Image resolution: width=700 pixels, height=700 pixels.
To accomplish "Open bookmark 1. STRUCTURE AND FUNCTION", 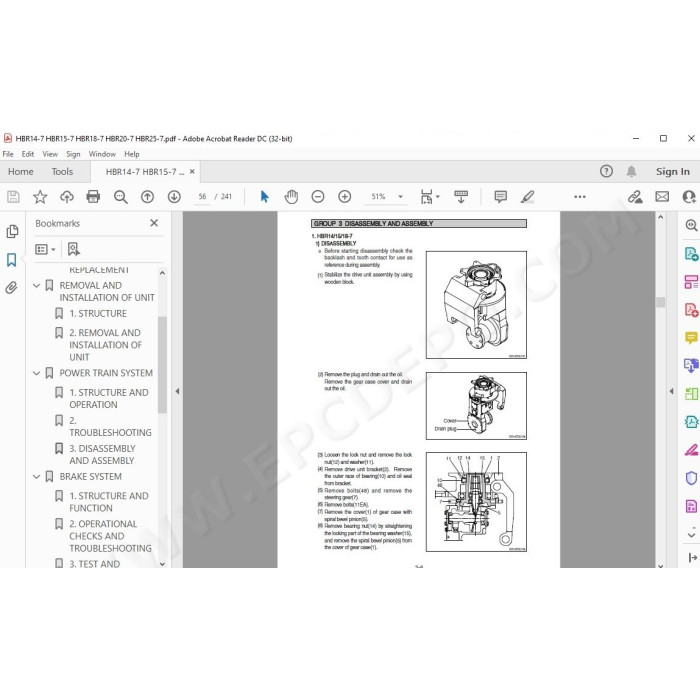I will coord(109,502).
